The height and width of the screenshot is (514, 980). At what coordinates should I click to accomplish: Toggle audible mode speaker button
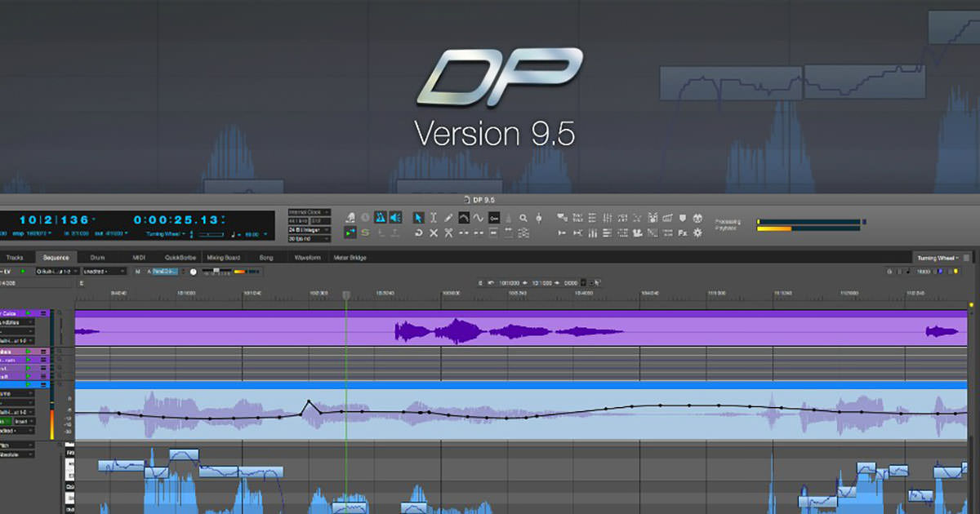(x=395, y=218)
